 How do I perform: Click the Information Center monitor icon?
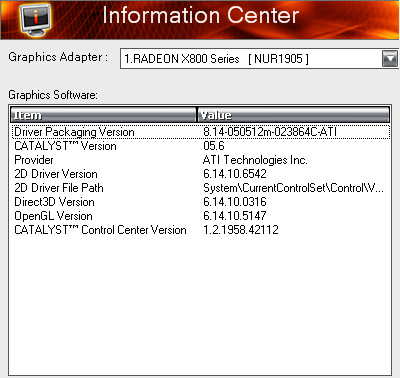coord(35,20)
